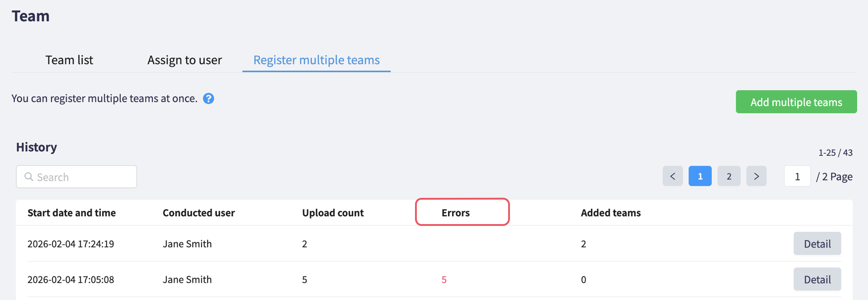Go to previous page with left chevron

[673, 176]
